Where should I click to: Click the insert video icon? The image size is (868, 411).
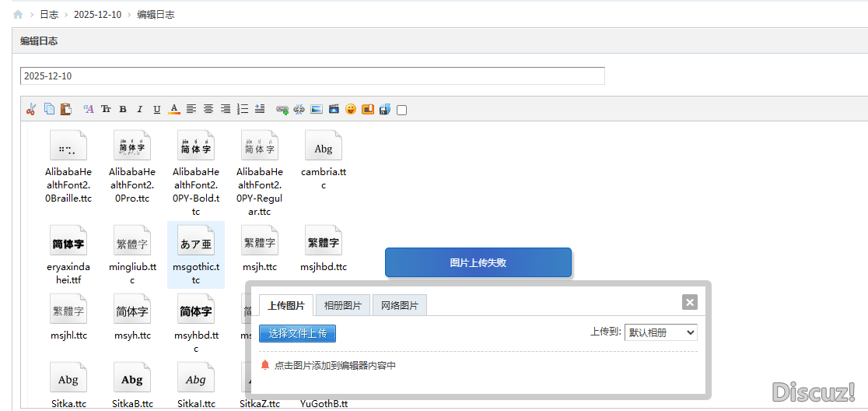334,109
